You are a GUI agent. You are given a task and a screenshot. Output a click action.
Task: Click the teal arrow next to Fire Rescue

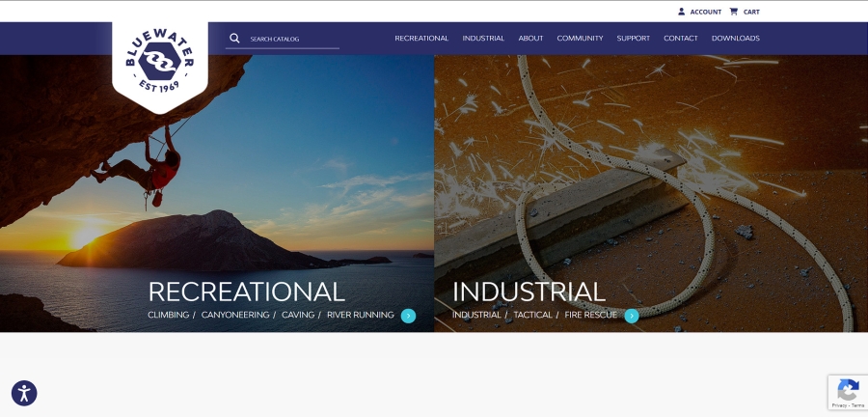pos(632,316)
